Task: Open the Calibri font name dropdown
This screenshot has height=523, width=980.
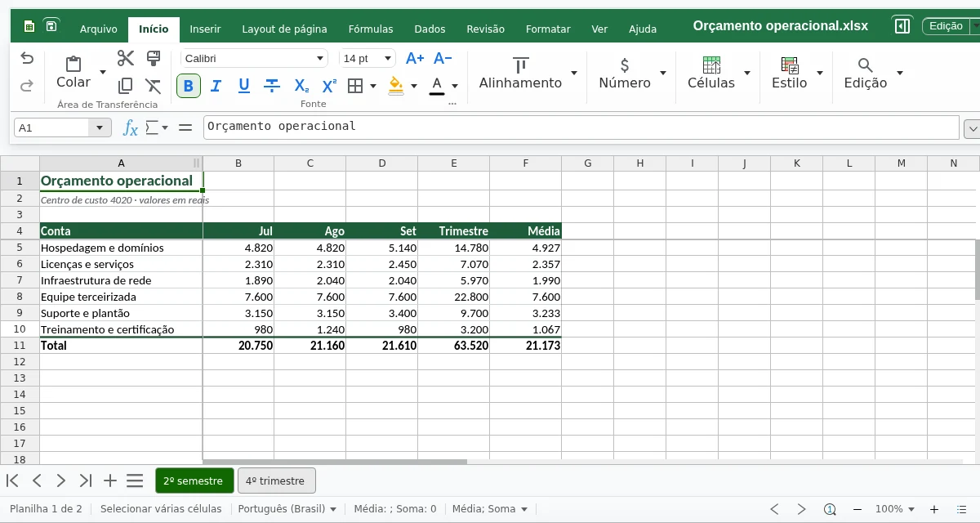Action: coord(321,58)
